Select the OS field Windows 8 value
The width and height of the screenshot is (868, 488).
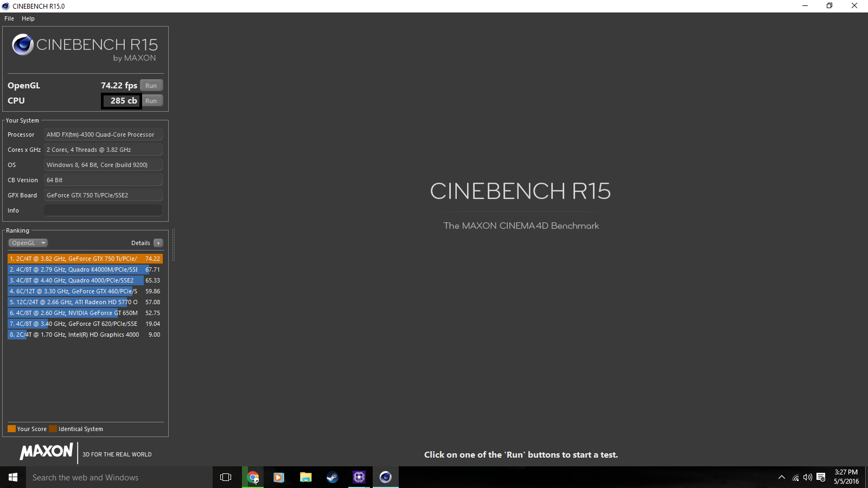[103, 165]
